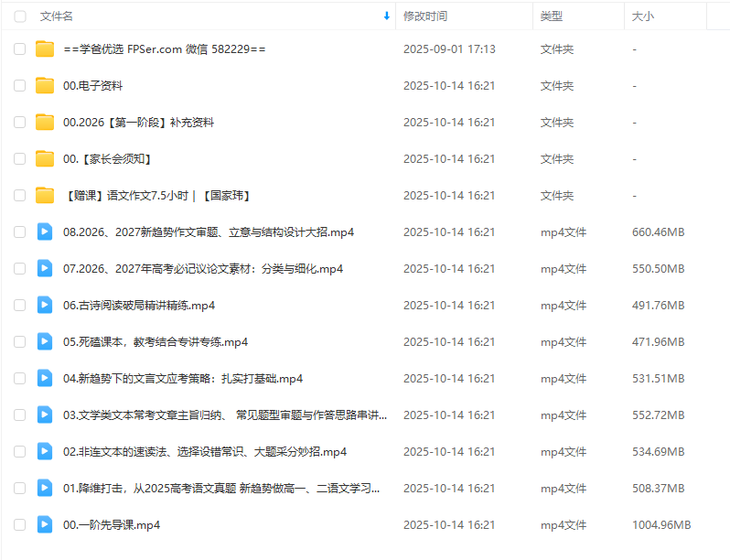The image size is (730, 560).
Task: Click the video icon for 06.古诗阅读破局精讲精练.mp4
Action: click(45, 306)
